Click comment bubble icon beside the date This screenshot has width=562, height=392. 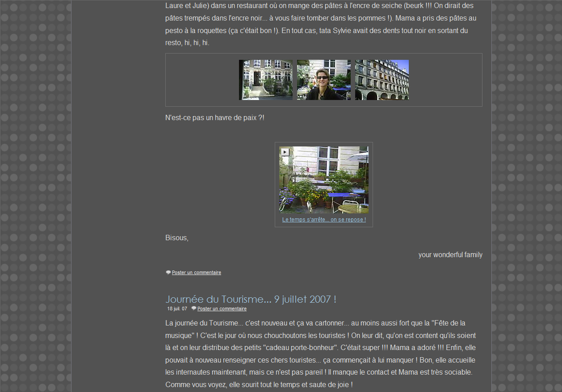193,309
